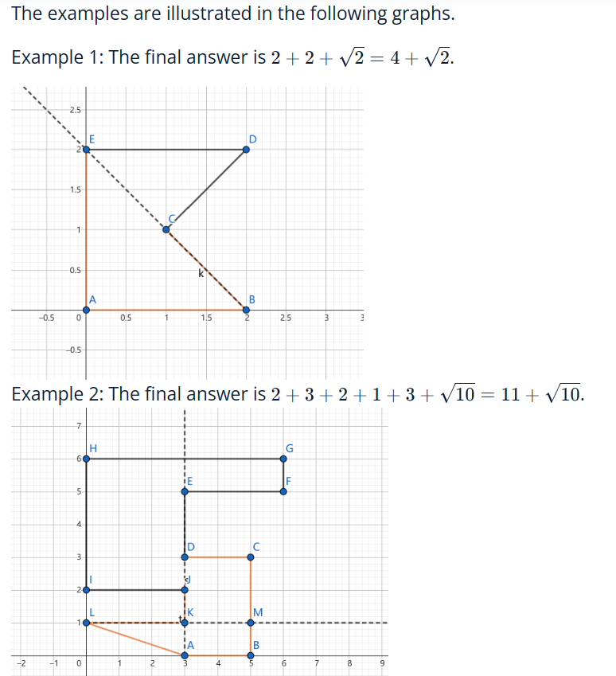Click x-axis label 2.5 in the Example 1 graph
The image size is (616, 676).
click(286, 318)
